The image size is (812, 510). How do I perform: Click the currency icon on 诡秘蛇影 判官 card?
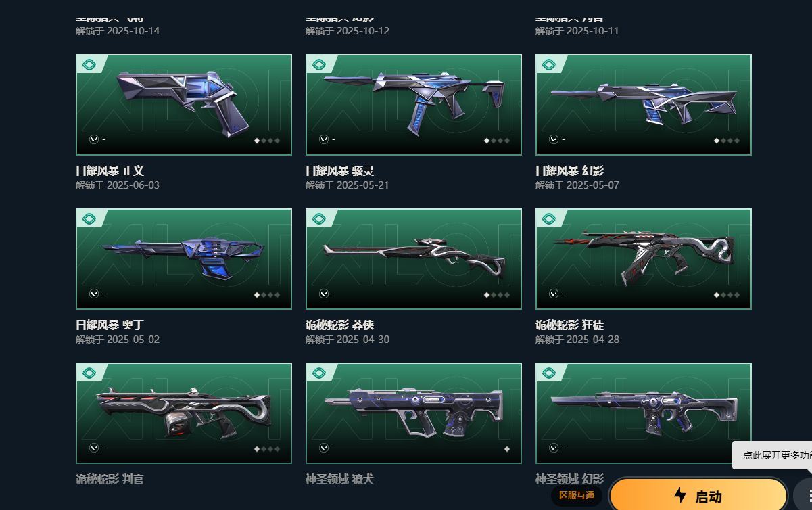94,448
